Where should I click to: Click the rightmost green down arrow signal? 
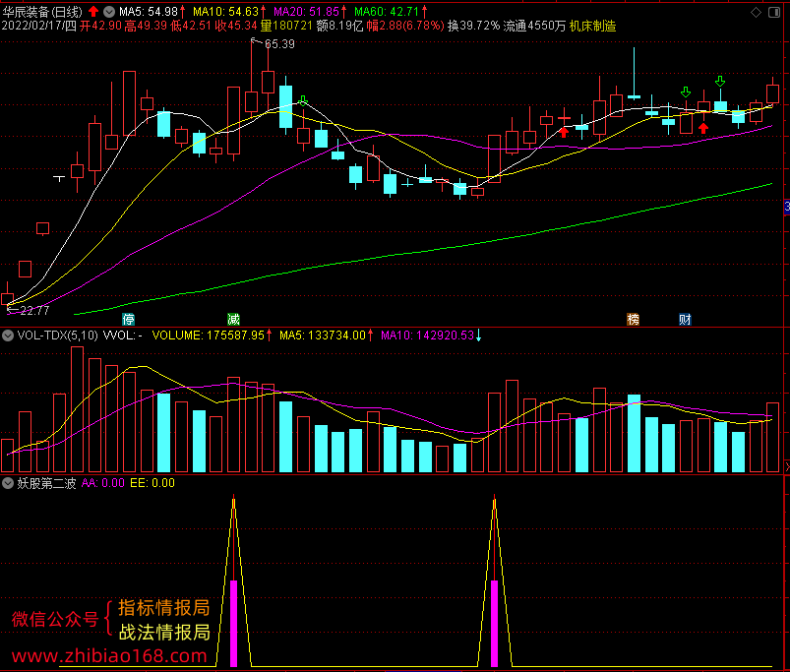point(720,81)
